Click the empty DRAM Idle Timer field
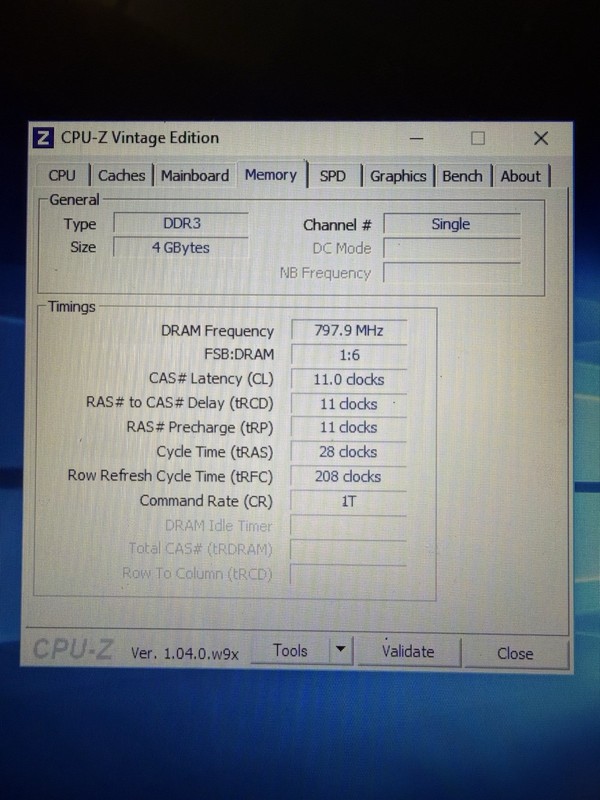Viewport: 600px width, 800px height. (349, 526)
